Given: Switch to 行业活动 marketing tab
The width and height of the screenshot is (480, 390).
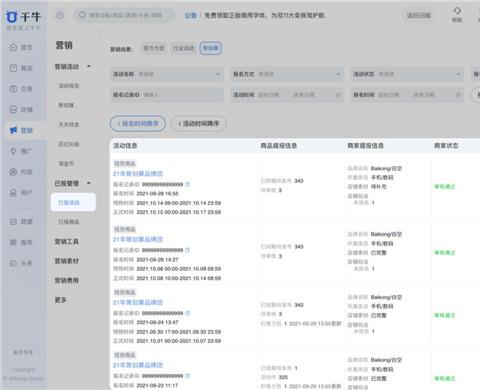Looking at the screenshot, I should (x=183, y=48).
